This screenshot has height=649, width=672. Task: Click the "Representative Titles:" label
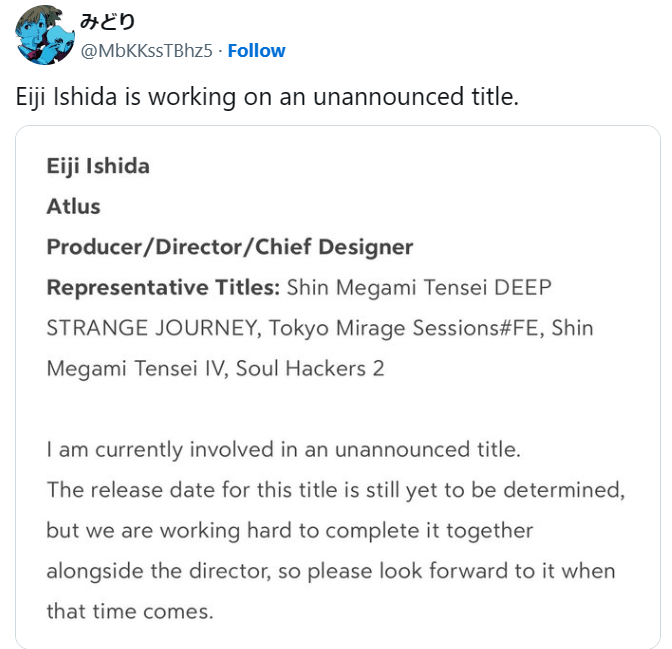click(163, 288)
